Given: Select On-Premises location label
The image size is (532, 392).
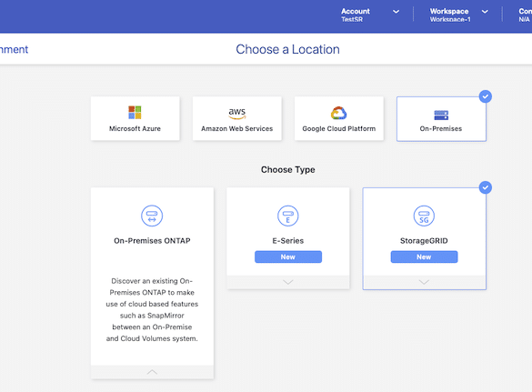Looking at the screenshot, I should (441, 128).
